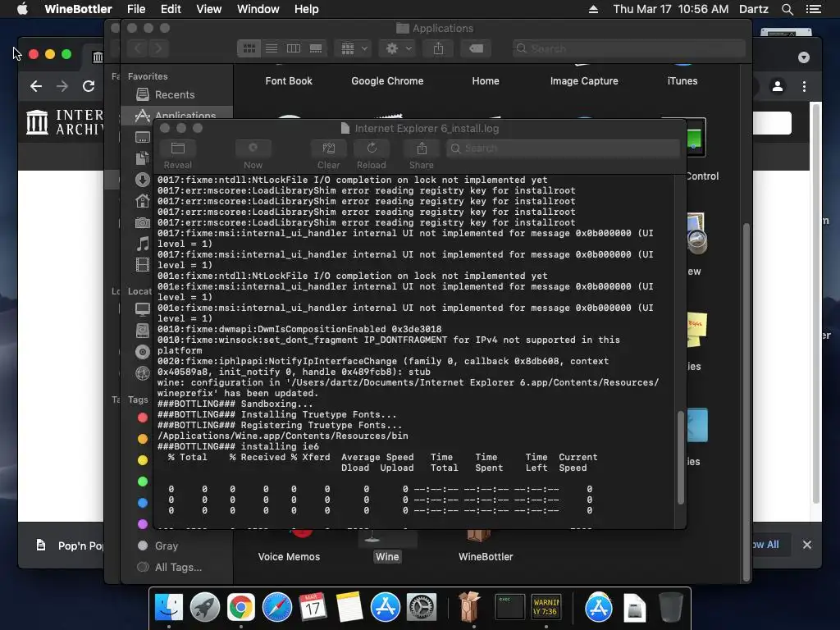Open the Chrome profile avatar
This screenshot has width=840, height=630.
pyautogui.click(x=778, y=86)
